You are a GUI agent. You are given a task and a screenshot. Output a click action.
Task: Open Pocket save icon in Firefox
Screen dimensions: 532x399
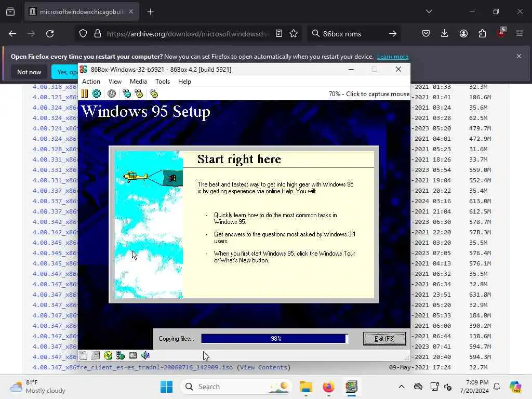click(x=426, y=33)
